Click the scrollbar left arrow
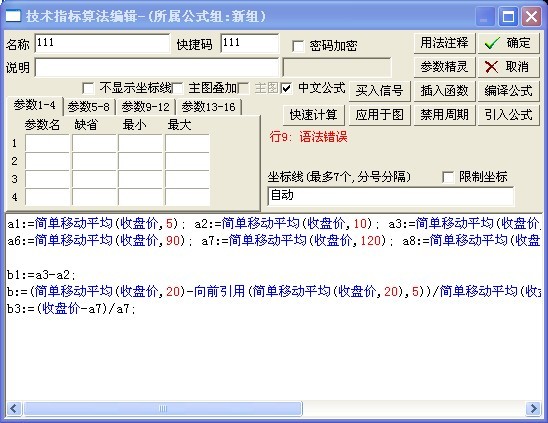Screen dimensions: 548x423 pyautogui.click(x=14, y=408)
